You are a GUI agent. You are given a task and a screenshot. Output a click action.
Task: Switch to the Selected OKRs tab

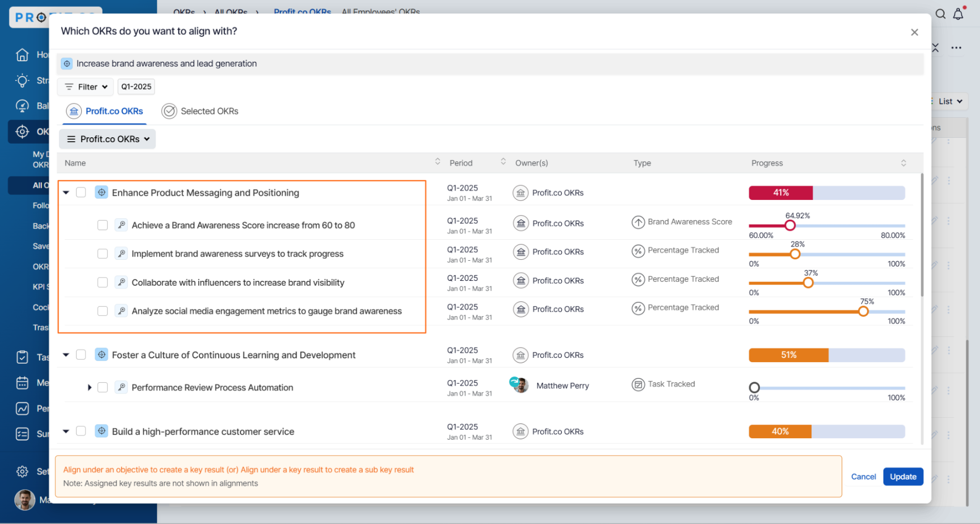(200, 111)
